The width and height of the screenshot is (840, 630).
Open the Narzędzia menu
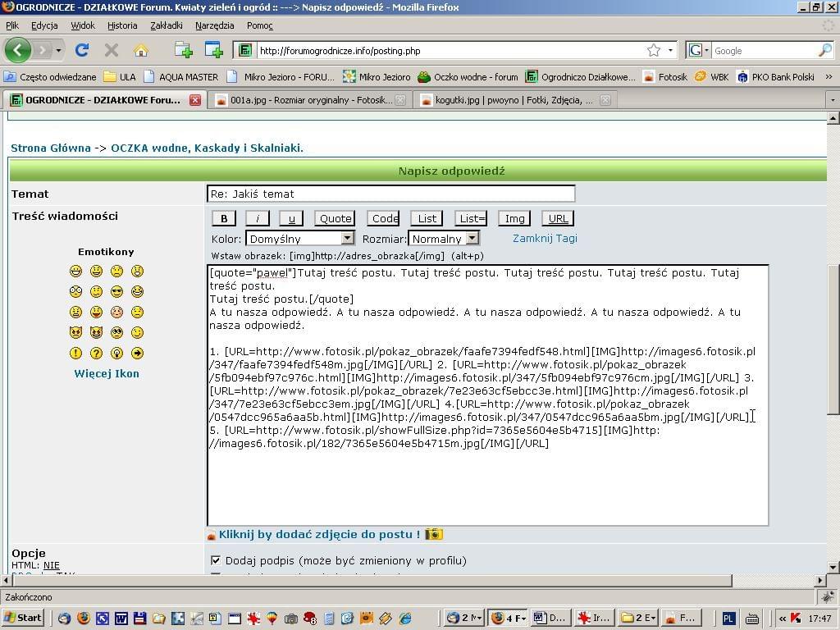(215, 25)
